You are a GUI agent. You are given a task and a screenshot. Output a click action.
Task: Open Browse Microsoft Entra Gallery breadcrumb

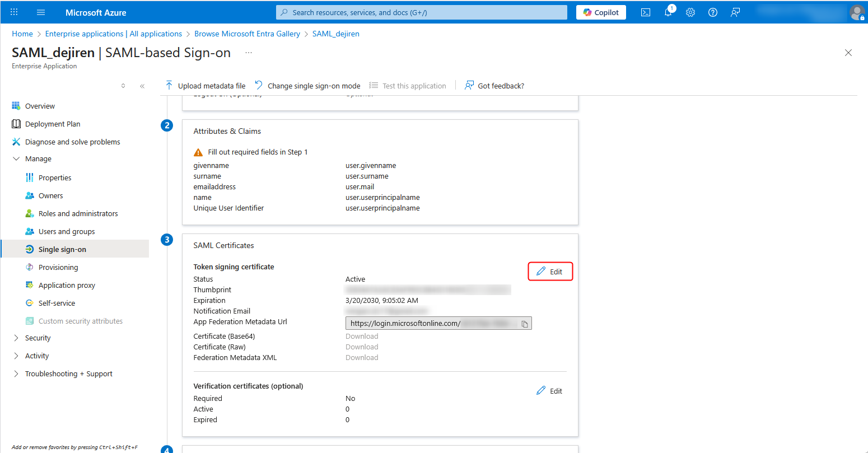pyautogui.click(x=247, y=34)
